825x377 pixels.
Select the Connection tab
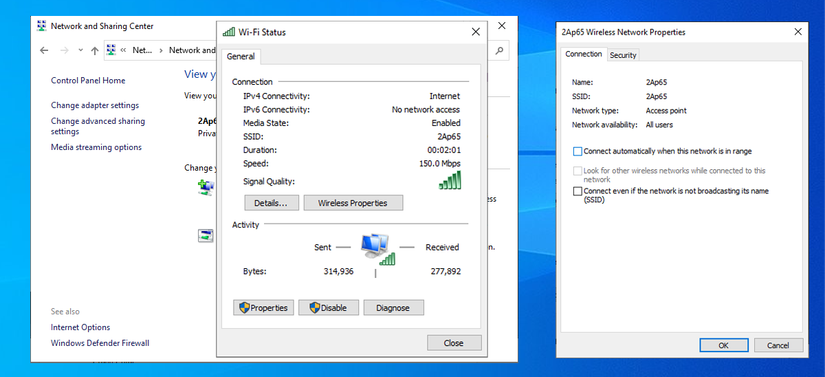pos(583,54)
